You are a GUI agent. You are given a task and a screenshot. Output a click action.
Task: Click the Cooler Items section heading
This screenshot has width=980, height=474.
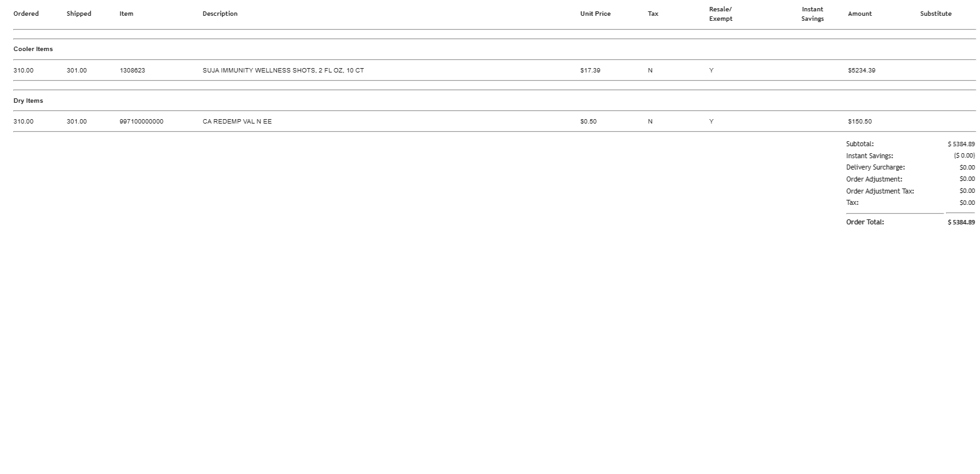point(33,49)
